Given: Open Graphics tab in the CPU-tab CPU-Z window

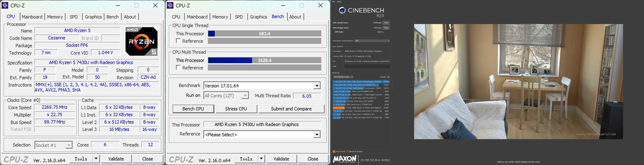Looking at the screenshot, I should point(93,17).
